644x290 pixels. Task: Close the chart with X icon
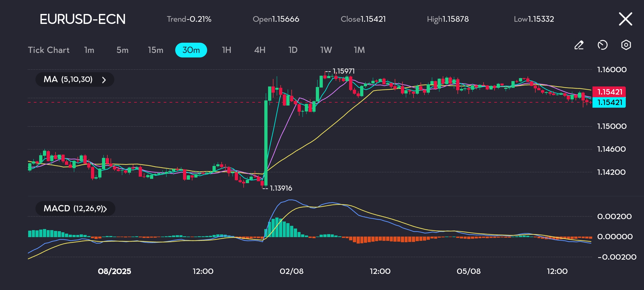pos(625,19)
